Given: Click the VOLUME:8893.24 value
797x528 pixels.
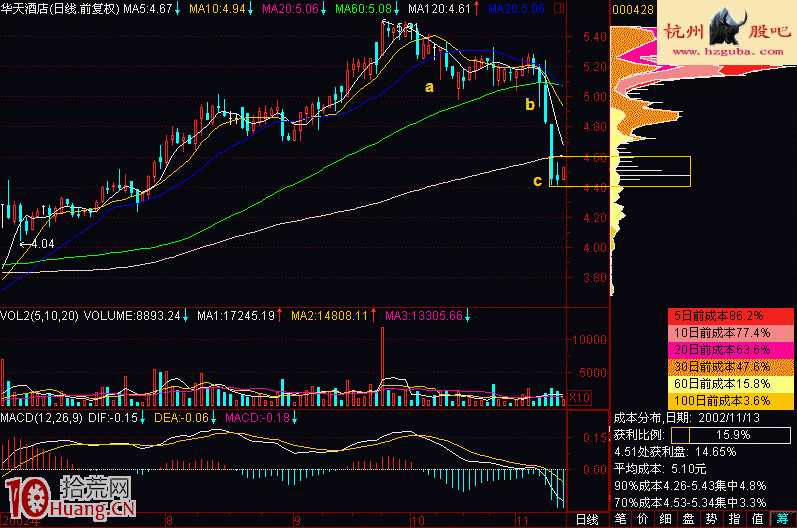Looking at the screenshot, I should (132, 316).
